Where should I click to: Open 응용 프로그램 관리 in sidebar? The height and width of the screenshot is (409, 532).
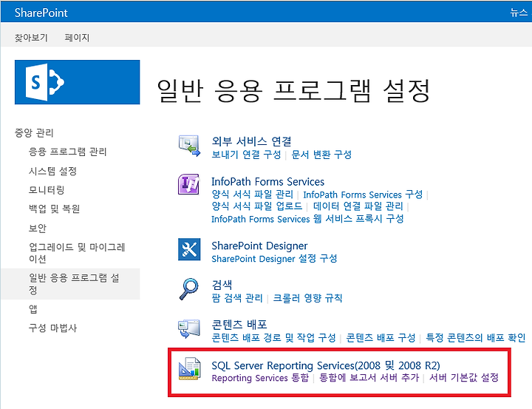coord(67,152)
